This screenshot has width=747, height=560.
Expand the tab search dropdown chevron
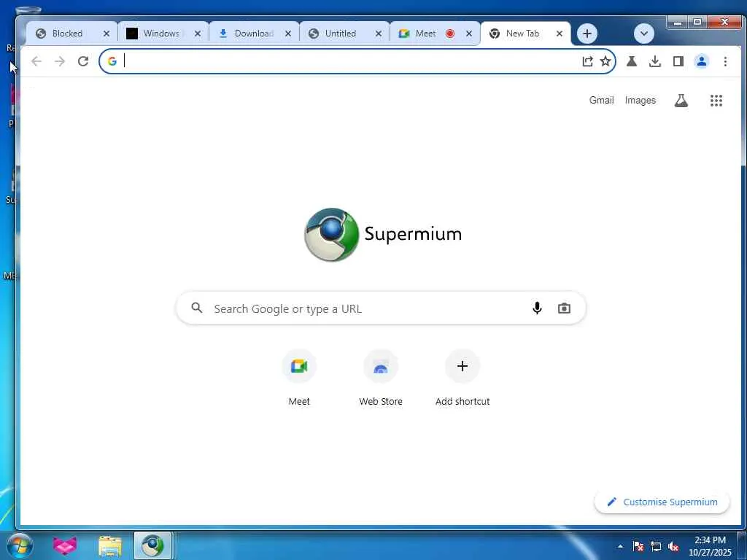click(644, 34)
